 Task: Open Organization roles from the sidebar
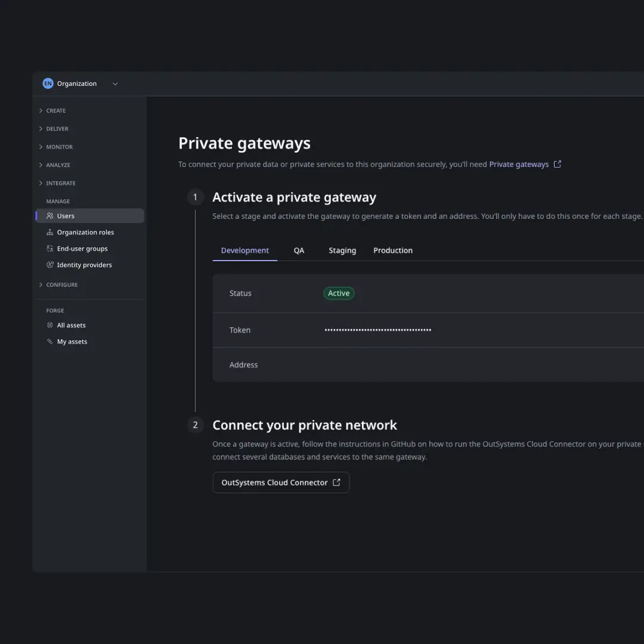(x=86, y=232)
